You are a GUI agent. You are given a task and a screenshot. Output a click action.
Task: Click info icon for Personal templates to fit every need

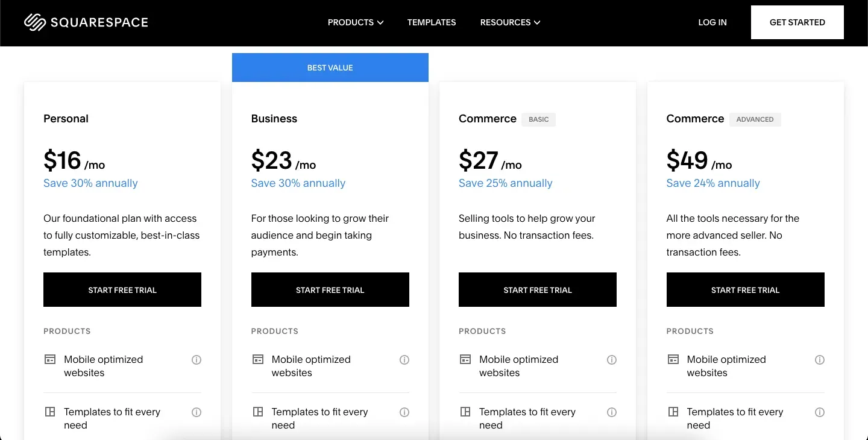pos(197,412)
